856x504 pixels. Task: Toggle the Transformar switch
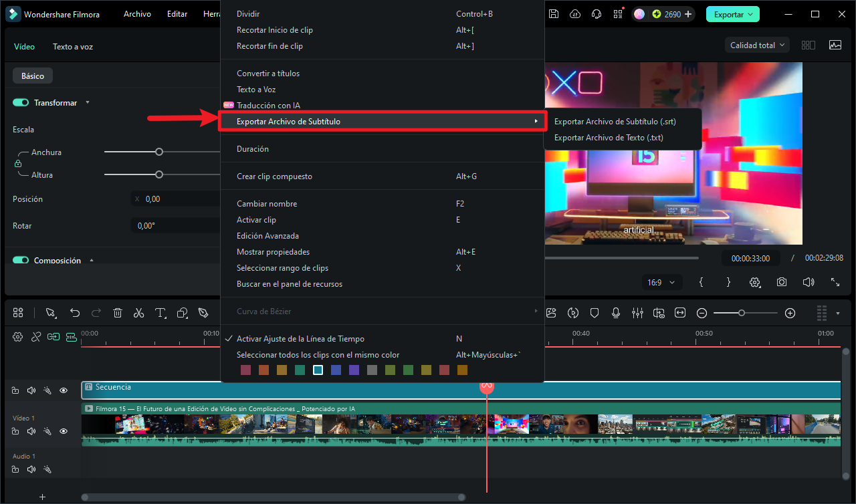21,103
